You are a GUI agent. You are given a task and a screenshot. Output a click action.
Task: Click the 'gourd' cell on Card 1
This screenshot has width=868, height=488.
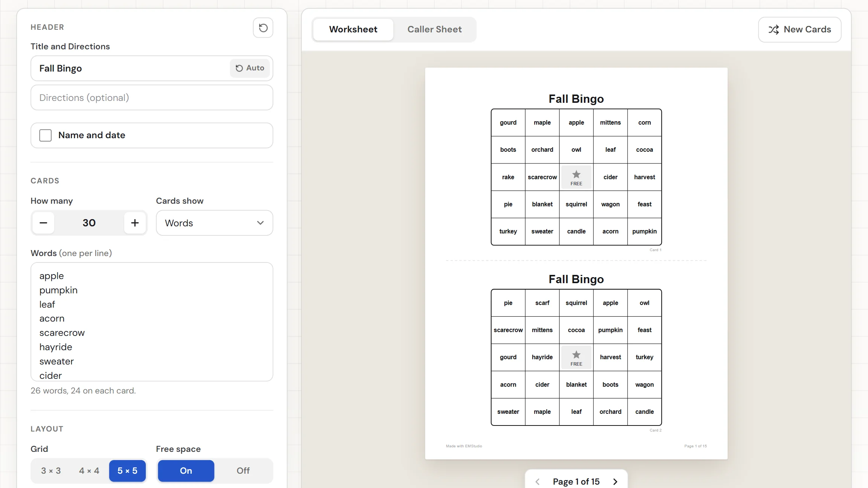[508, 123]
